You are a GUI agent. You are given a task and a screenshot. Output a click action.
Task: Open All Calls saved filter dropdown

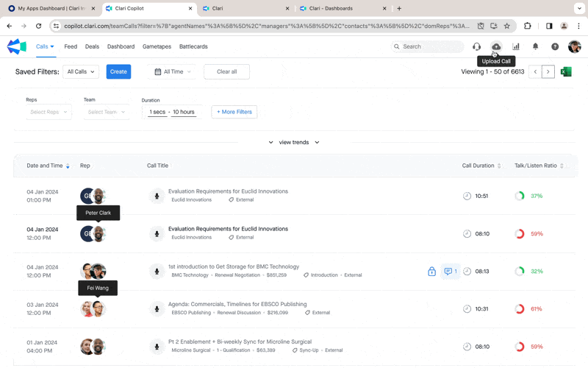pos(81,71)
